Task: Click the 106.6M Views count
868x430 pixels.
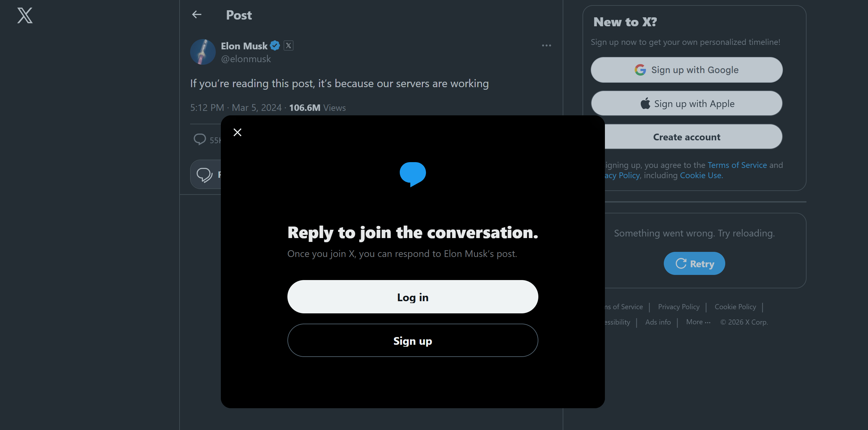Action: [x=305, y=107]
